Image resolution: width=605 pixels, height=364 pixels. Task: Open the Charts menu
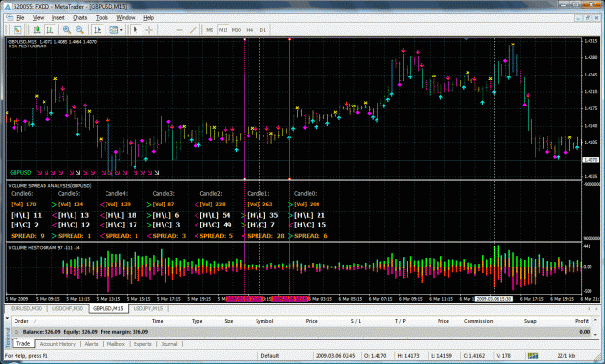coord(80,17)
